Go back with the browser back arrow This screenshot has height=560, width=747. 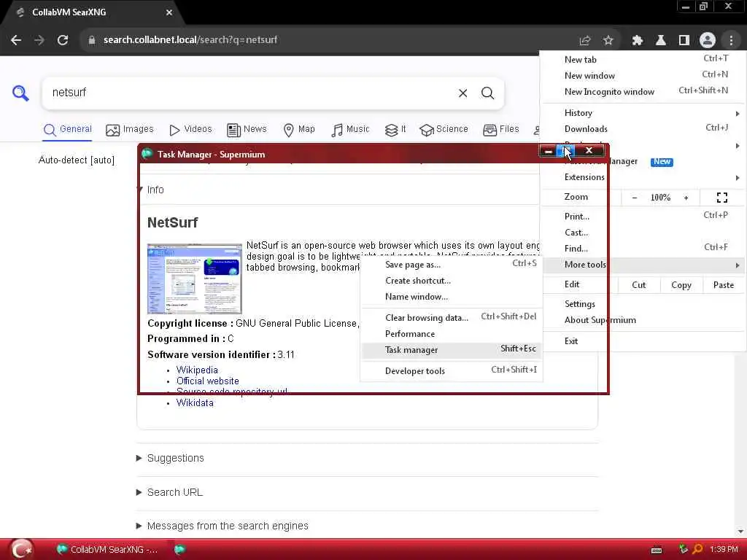(x=16, y=40)
